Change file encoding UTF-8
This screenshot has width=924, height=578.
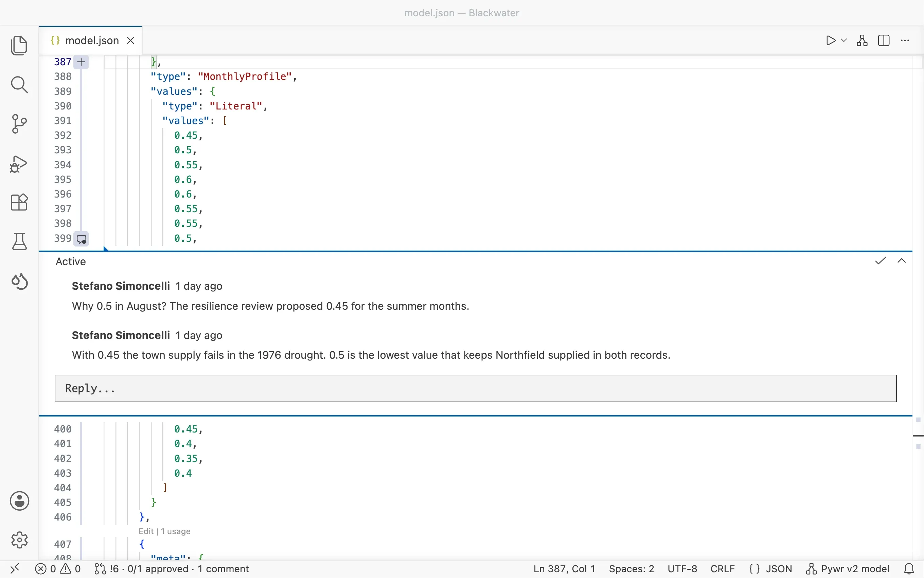point(682,569)
